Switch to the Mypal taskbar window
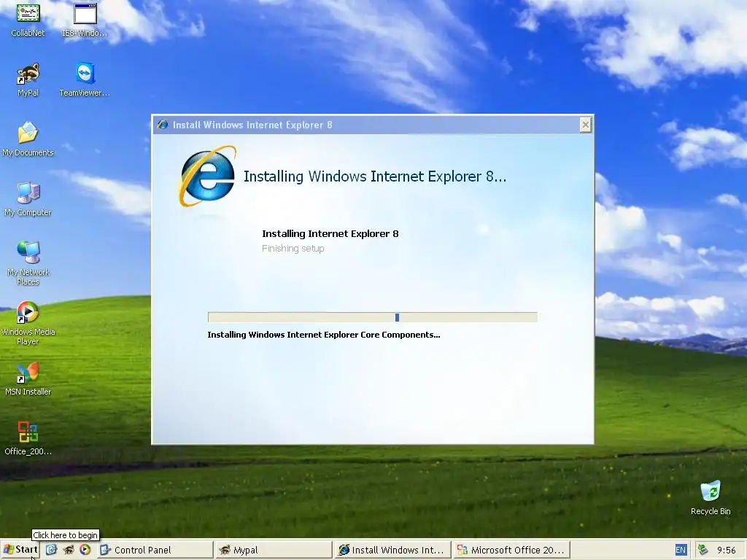 click(x=273, y=550)
